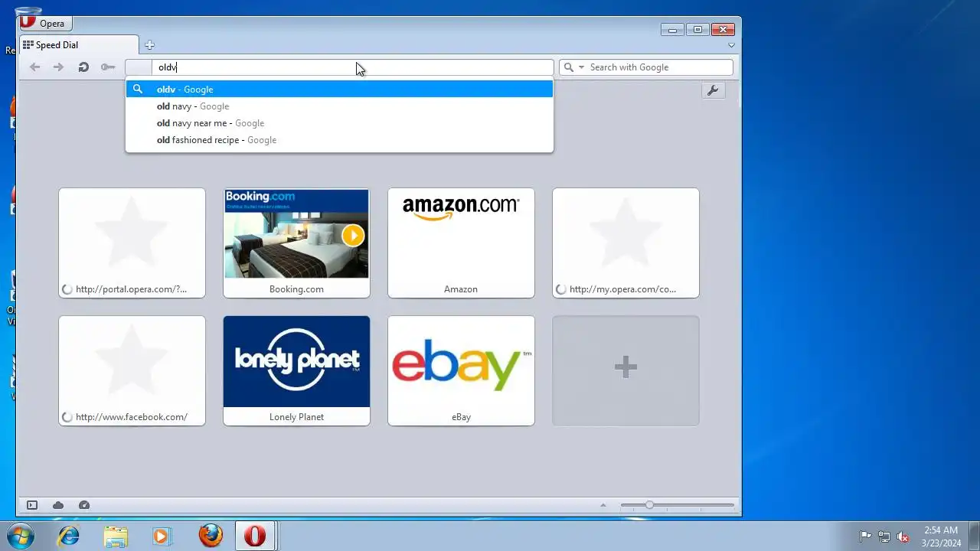Click the search magnifier icon in search box
The image size is (980, 551).
pyautogui.click(x=569, y=67)
